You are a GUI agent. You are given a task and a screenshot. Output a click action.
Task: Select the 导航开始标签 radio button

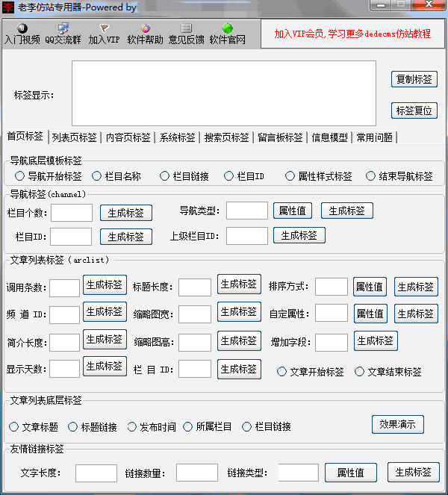tap(19, 177)
